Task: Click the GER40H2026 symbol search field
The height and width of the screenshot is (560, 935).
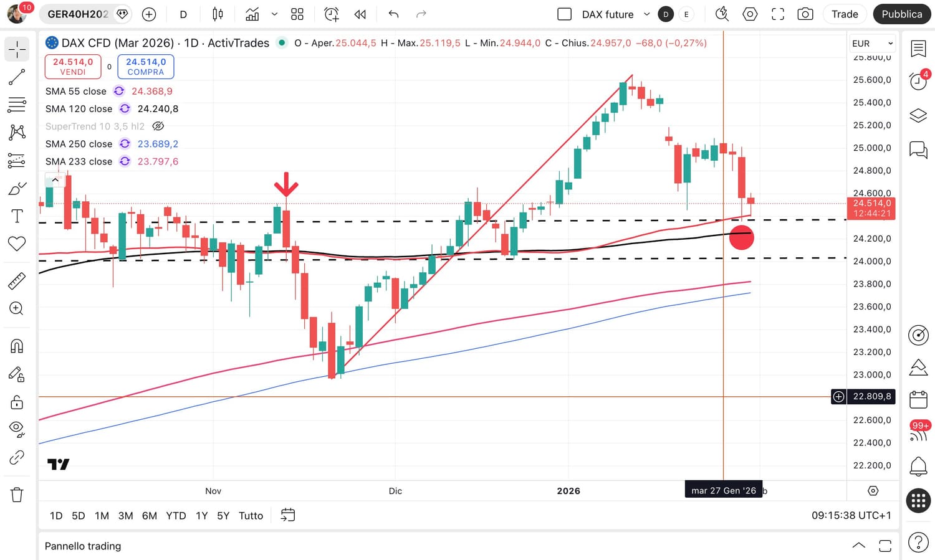Action: [x=78, y=14]
